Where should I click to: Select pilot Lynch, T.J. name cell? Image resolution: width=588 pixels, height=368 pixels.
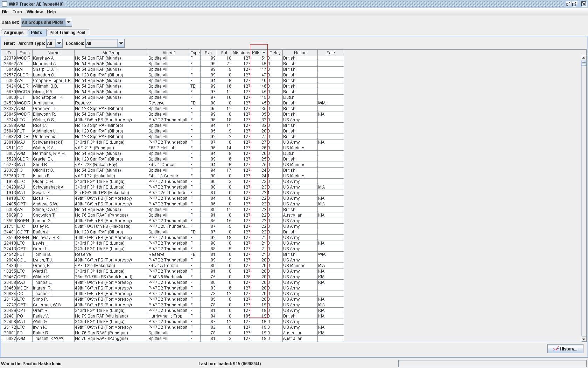(53, 260)
